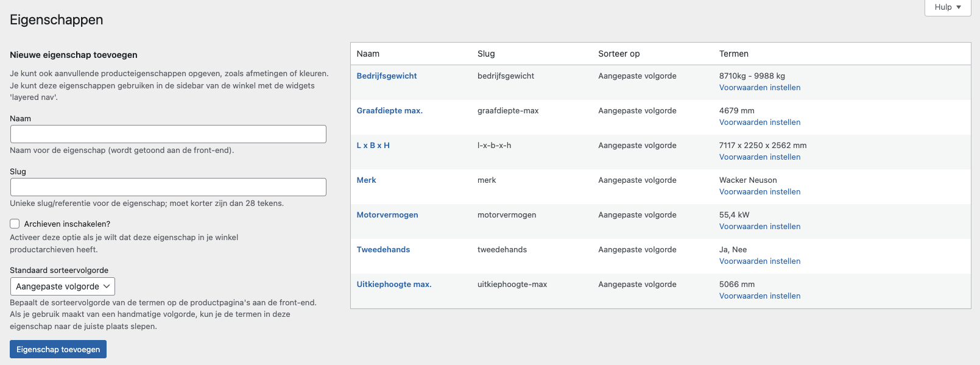Click Voorwaarden instellen under Wacker Neuson
The image size is (980, 365).
tap(760, 192)
